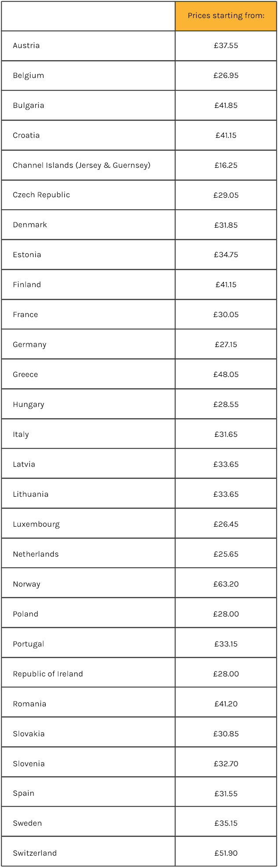This screenshot has width=278, height=868.
Task: Click the Estonia row label
Action: [x=27, y=255]
